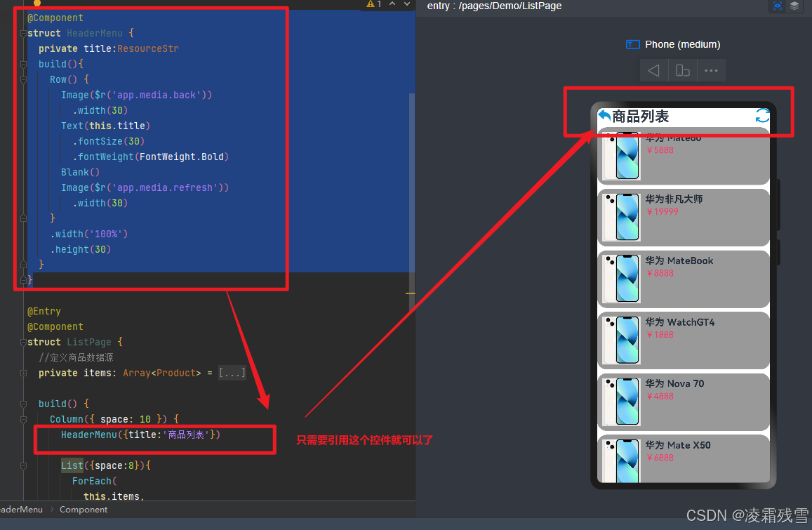Viewport: 812px width, 530px height.
Task: Click the 华为非凡大师 phone thumbnail image
Action: tap(623, 218)
